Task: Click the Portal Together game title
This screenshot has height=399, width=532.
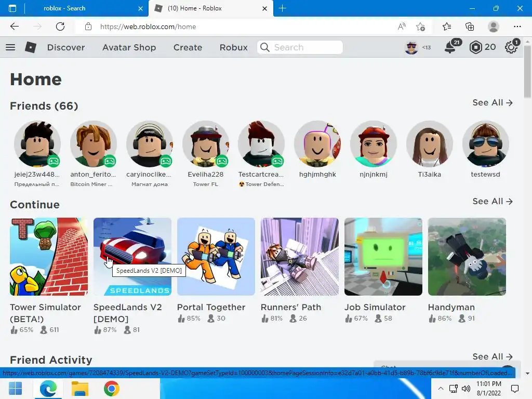Action: [211, 307]
